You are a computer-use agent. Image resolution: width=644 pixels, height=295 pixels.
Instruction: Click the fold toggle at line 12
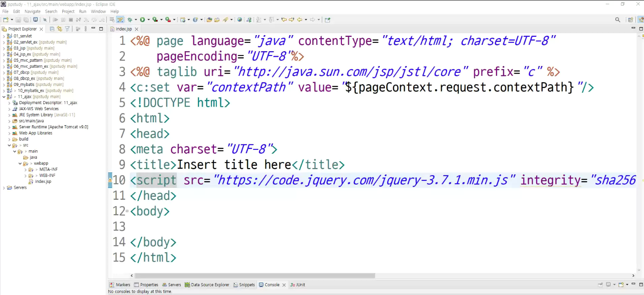[x=127, y=211]
